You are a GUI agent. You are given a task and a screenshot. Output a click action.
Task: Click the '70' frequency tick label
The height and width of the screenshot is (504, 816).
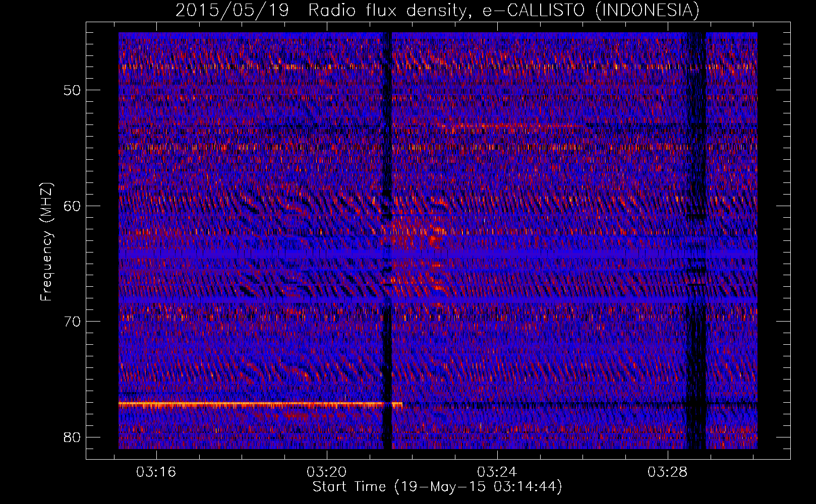click(x=72, y=321)
